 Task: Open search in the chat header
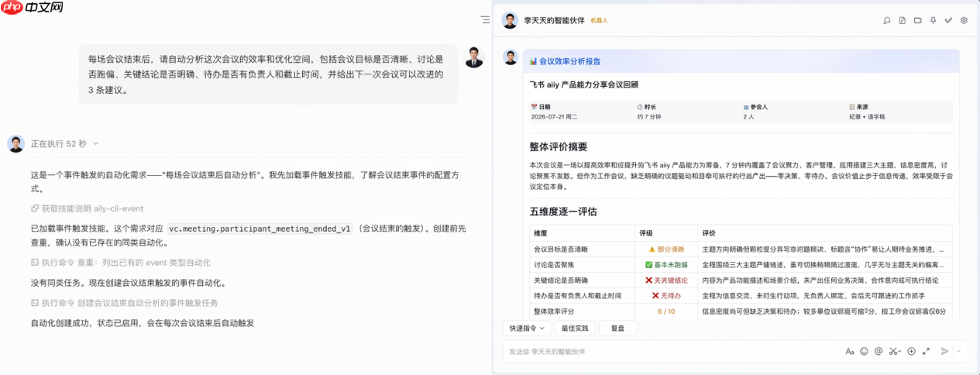(x=887, y=20)
